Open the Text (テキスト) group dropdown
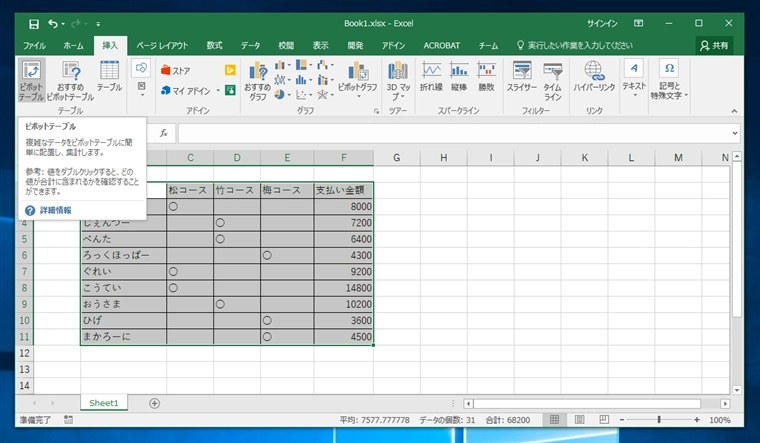The width and height of the screenshot is (760, 443). click(x=634, y=78)
